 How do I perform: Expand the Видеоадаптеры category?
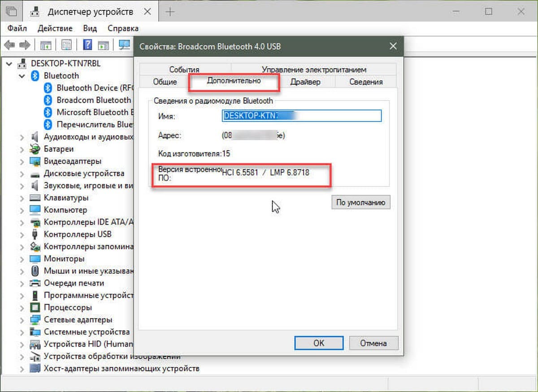(x=22, y=161)
